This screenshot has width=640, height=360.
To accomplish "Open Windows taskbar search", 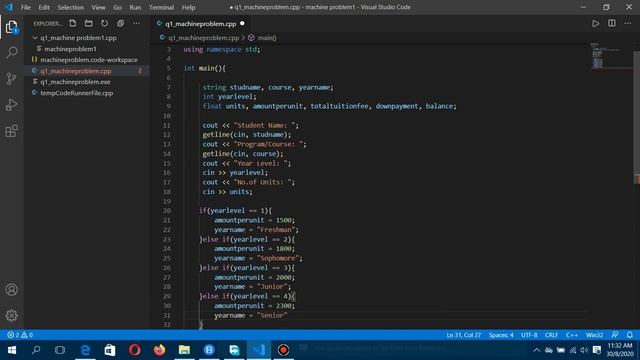I will (x=36, y=350).
